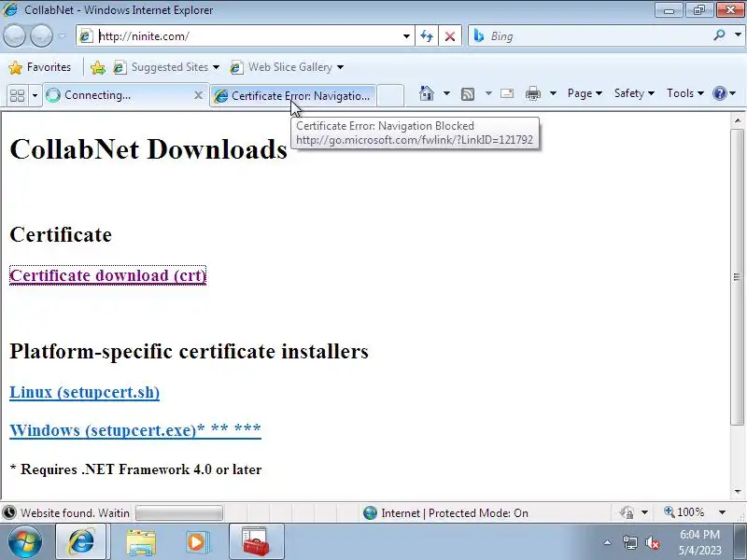The image size is (747, 560).
Task: Open Windows Explorer from taskbar
Action: pos(141,542)
